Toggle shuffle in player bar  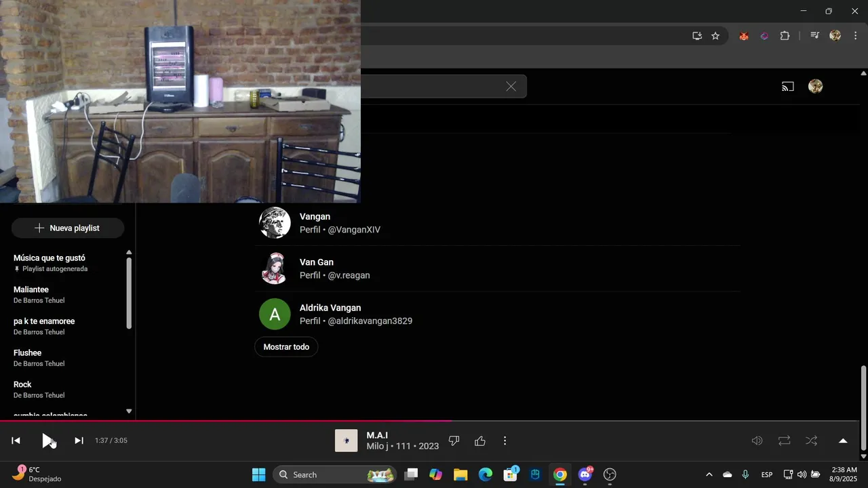coord(811,441)
